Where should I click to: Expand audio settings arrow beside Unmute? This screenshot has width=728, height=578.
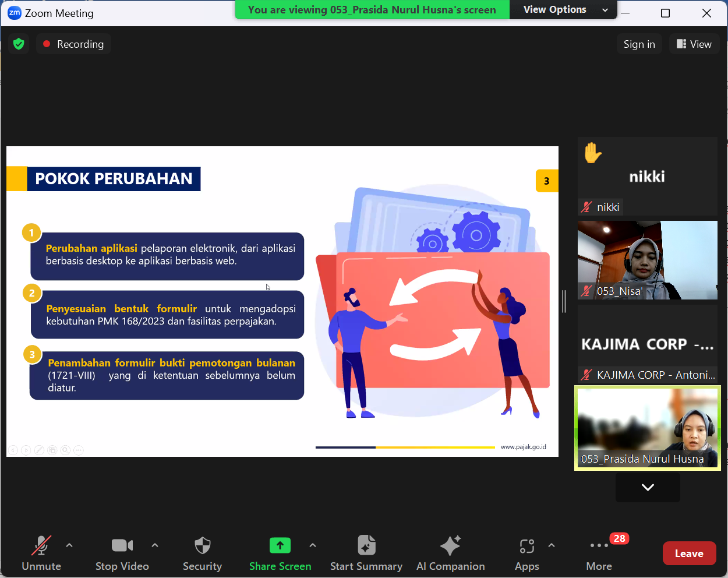(x=69, y=545)
